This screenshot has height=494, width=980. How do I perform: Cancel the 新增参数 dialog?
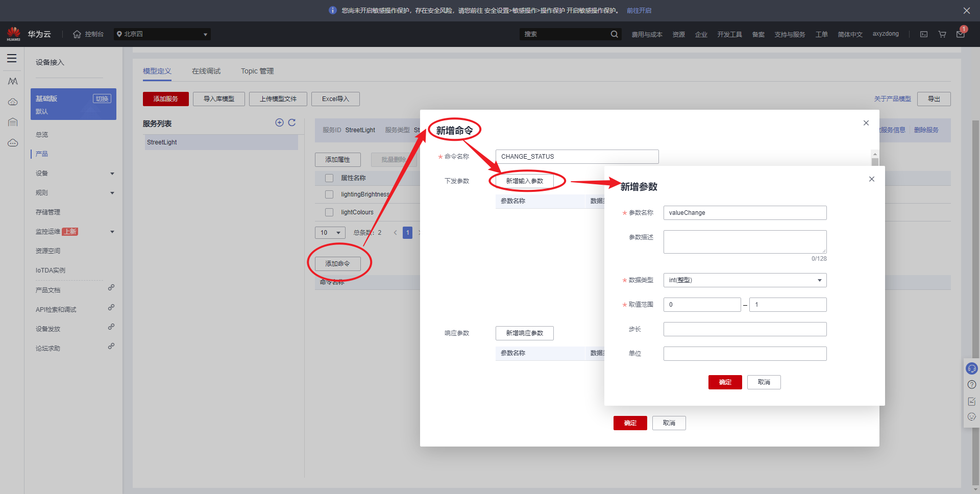pyautogui.click(x=764, y=382)
